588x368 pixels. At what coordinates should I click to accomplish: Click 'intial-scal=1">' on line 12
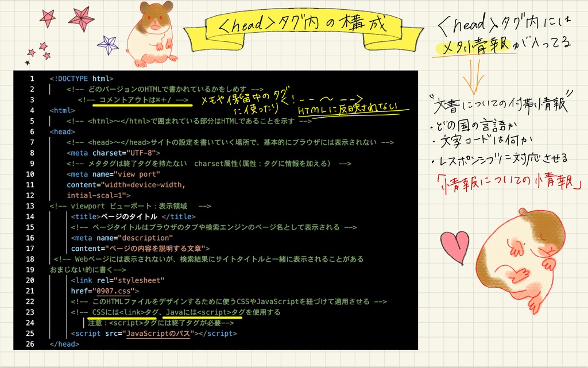(99, 195)
